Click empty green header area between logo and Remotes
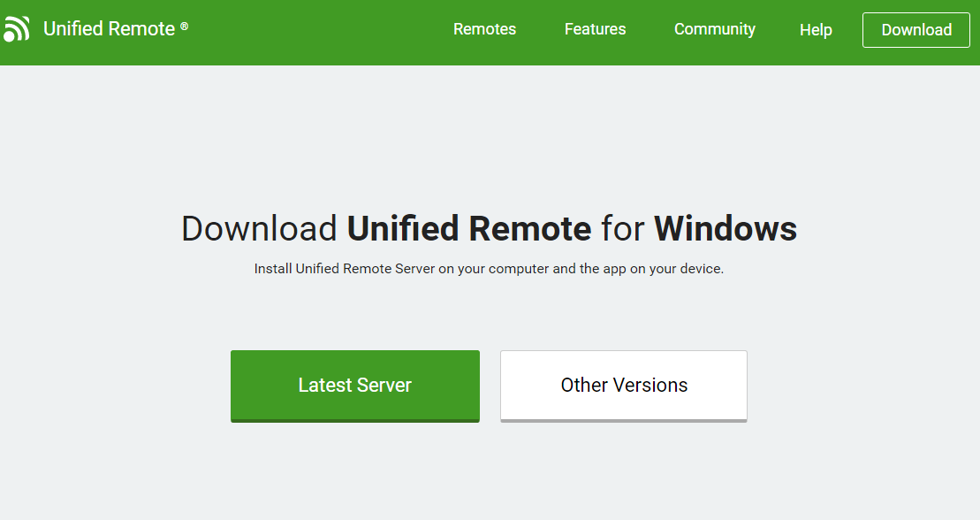Screen dimensions: 980x520 point(319,31)
